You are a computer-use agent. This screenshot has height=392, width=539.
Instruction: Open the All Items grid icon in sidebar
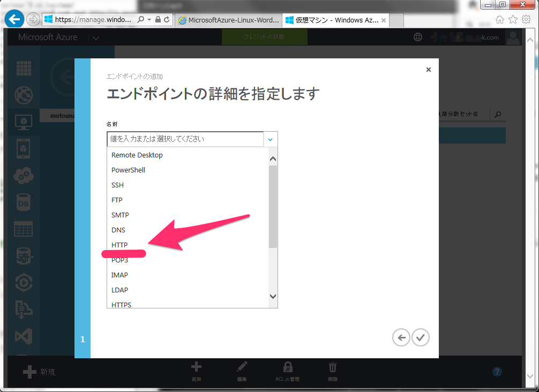24,68
